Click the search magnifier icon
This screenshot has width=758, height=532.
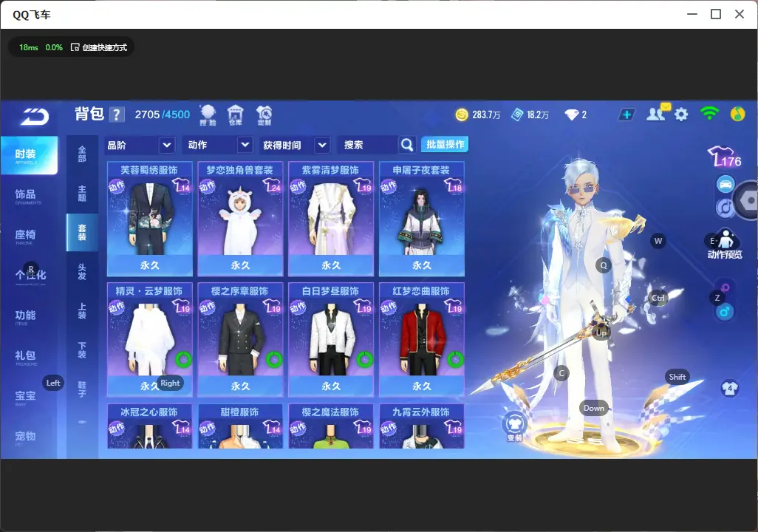coord(407,145)
